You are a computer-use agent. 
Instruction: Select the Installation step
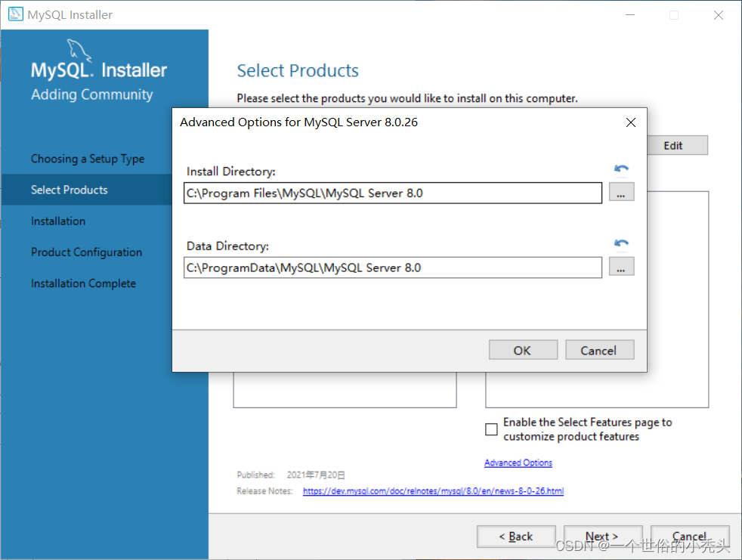[x=57, y=221]
